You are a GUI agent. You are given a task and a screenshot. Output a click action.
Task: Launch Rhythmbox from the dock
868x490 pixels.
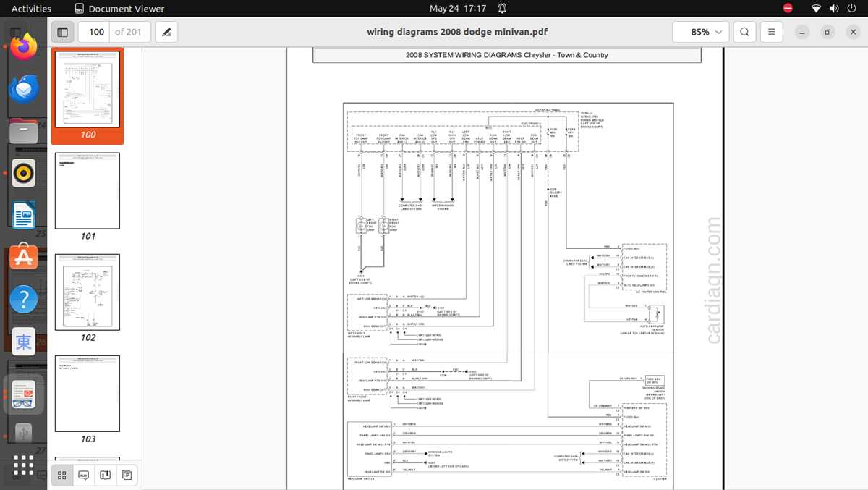pos(23,174)
